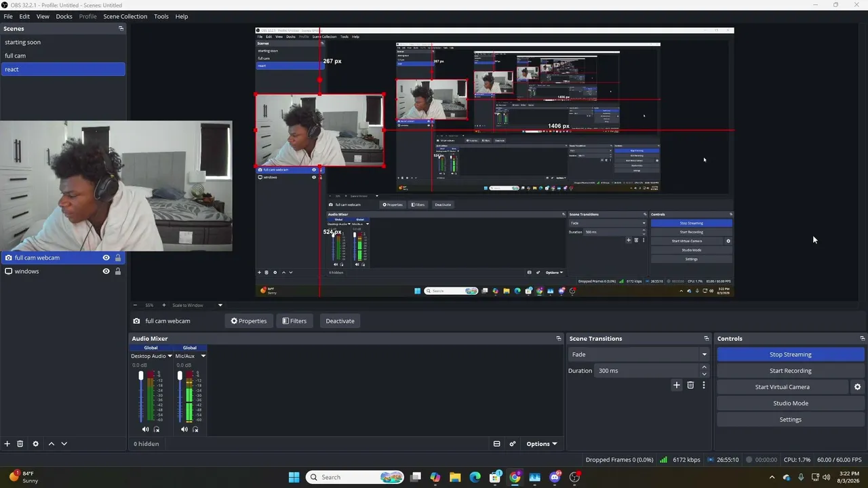Image resolution: width=868 pixels, height=488 pixels.
Task: Pop out the Audio Mixer dock
Action: (559, 338)
